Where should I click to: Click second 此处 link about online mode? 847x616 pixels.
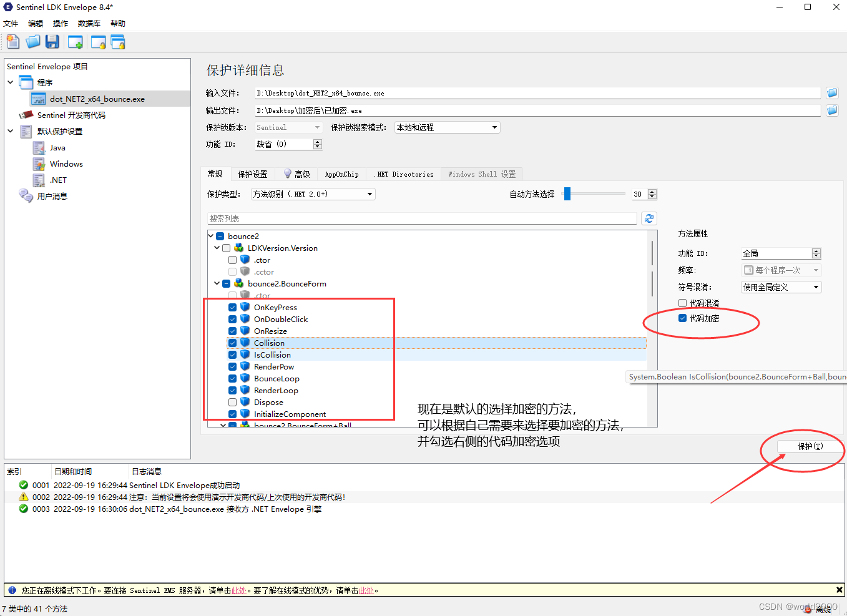pyautogui.click(x=366, y=590)
